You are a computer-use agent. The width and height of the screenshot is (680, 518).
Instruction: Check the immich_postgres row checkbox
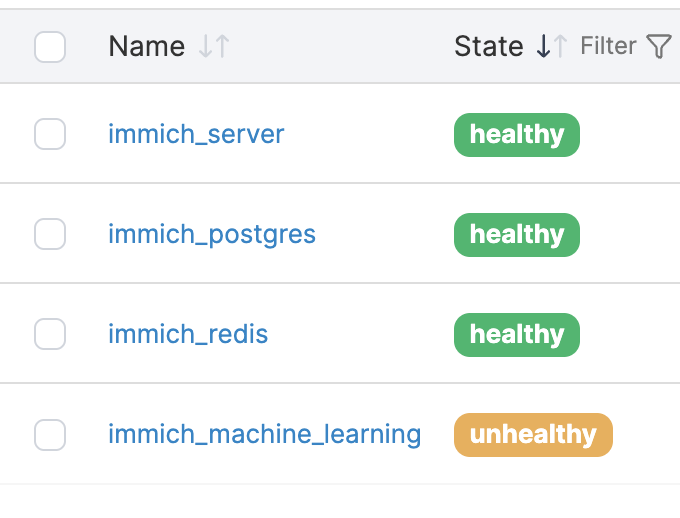(x=50, y=234)
